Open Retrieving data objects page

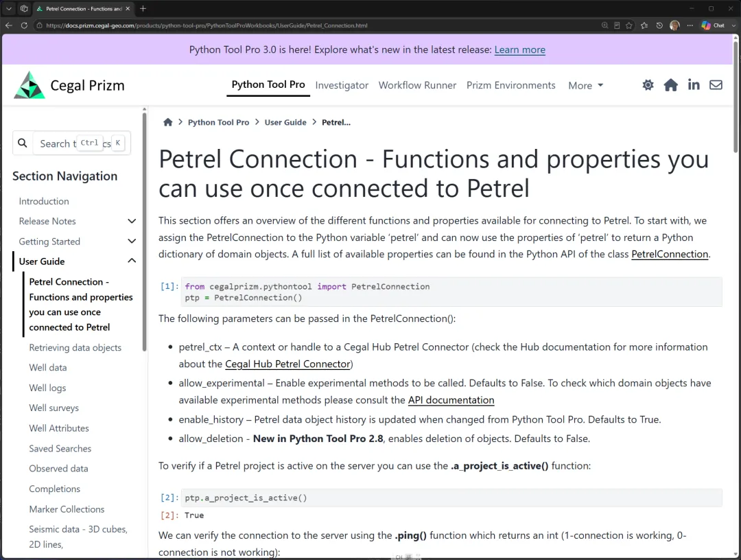click(x=75, y=348)
